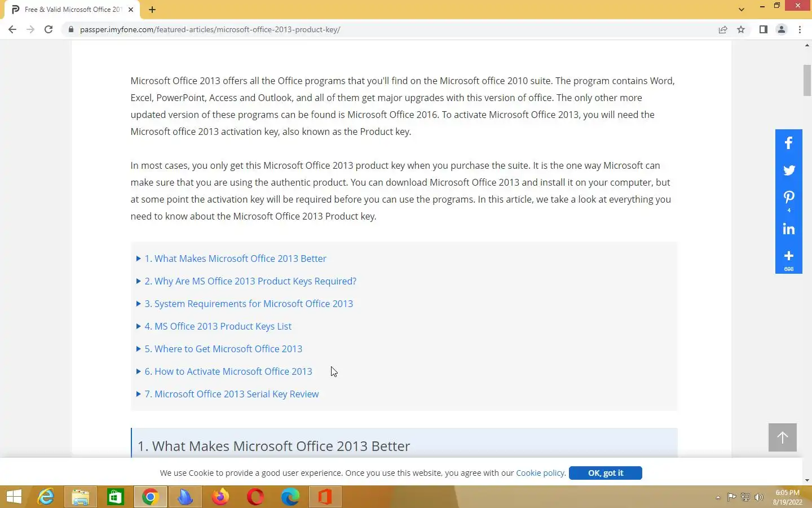812x508 pixels.
Task: Open Opera from the taskbar
Action: (255, 497)
